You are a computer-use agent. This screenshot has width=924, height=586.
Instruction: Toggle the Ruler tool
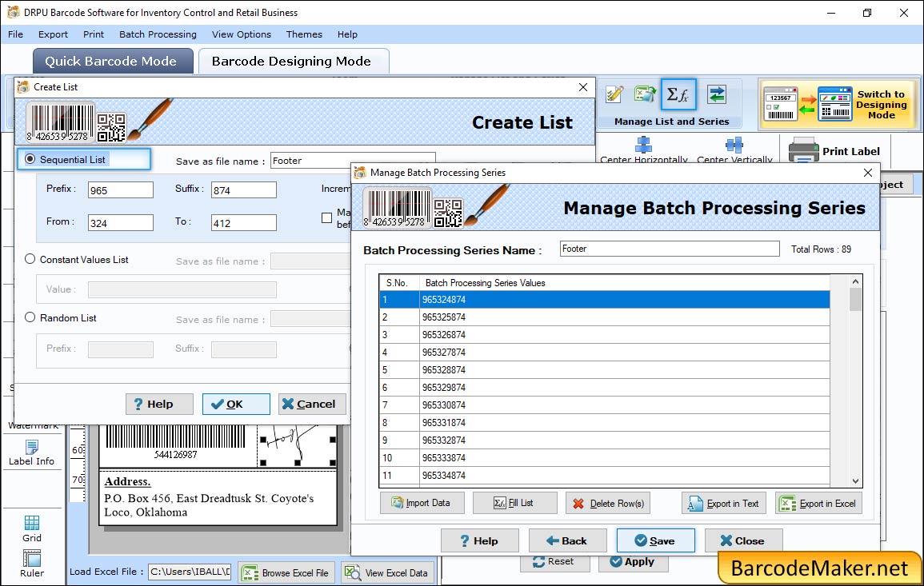pos(32,564)
